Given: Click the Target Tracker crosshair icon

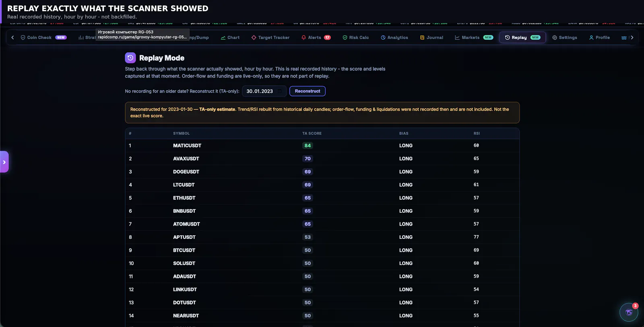Looking at the screenshot, I should (x=254, y=37).
